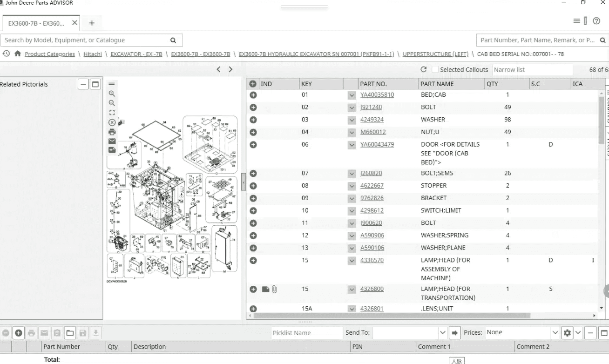Add a new picklist with plus icon
Screen dimensions: 609x364
(x=19, y=333)
